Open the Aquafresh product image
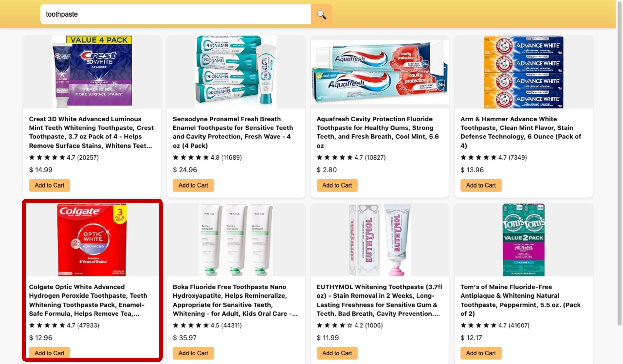The height and width of the screenshot is (364, 623). click(x=380, y=72)
